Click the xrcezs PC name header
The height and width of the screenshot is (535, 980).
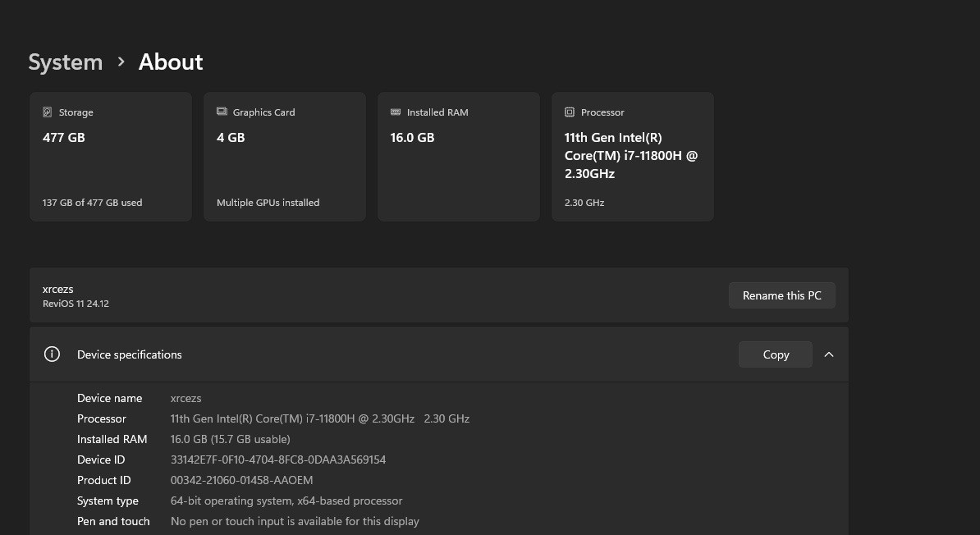(58, 290)
